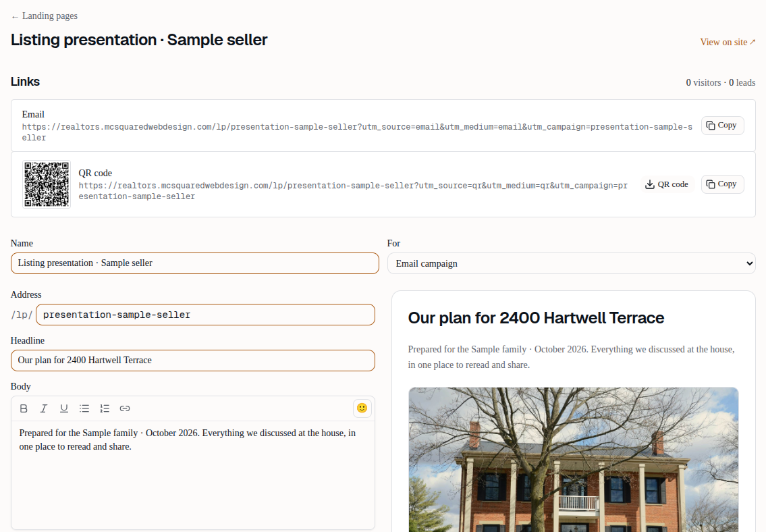Click the QR code tracking URL text
Screen dimensions: 766x532
[x=353, y=191]
